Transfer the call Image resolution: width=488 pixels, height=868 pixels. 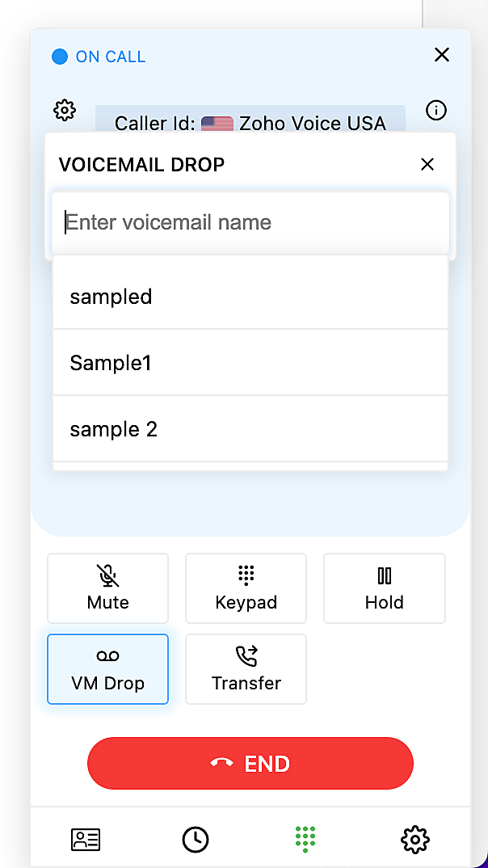[x=246, y=668]
